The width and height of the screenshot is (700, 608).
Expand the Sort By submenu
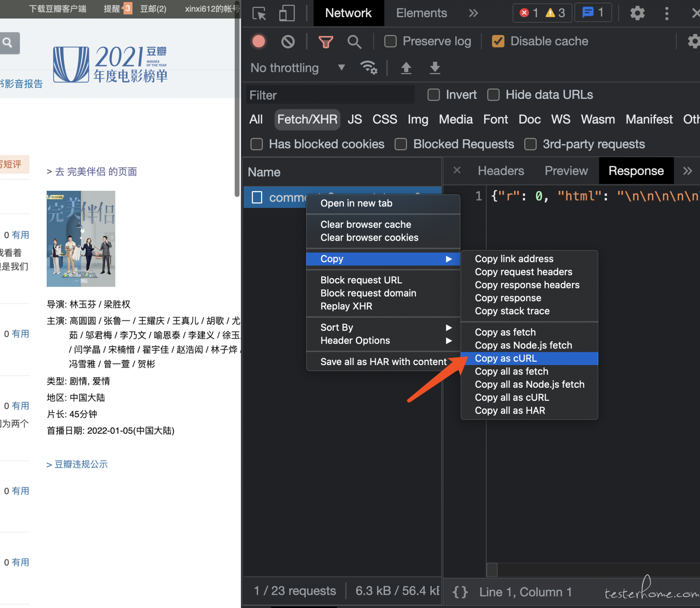point(383,327)
